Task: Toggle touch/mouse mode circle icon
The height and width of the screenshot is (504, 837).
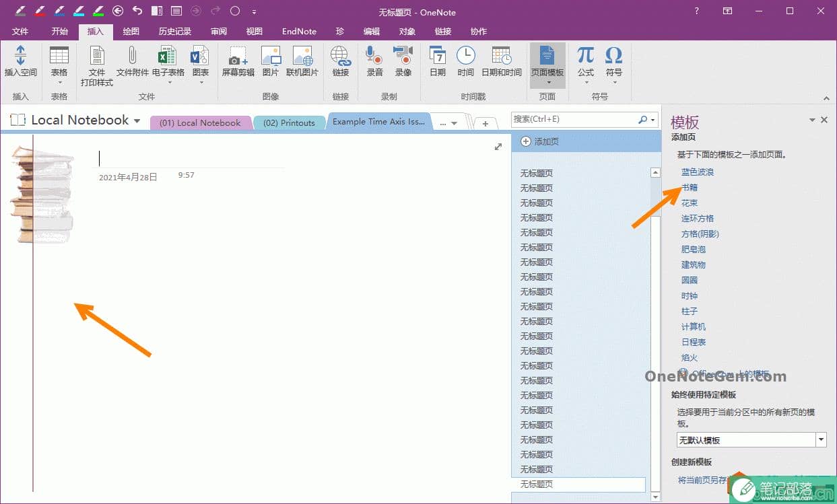Action: click(235, 11)
